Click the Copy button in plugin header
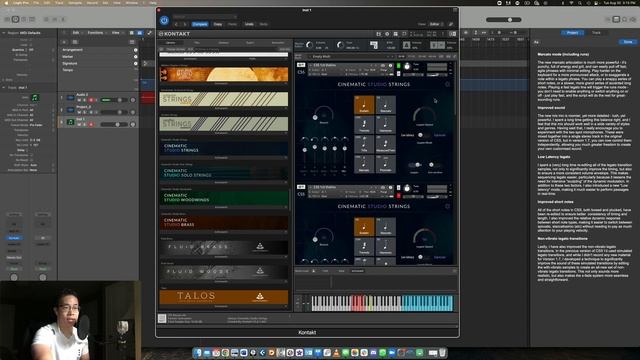This screenshot has width=640, height=360. [x=218, y=24]
